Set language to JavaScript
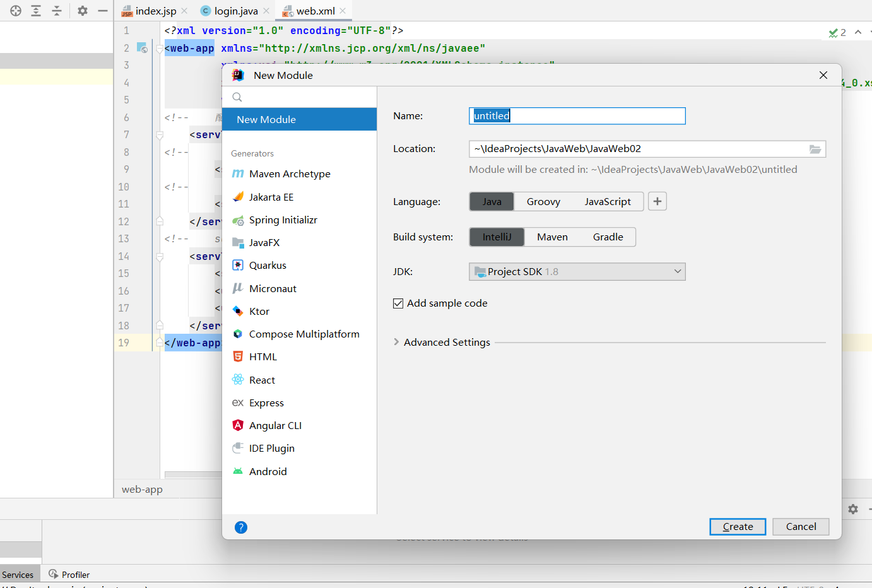 point(608,201)
